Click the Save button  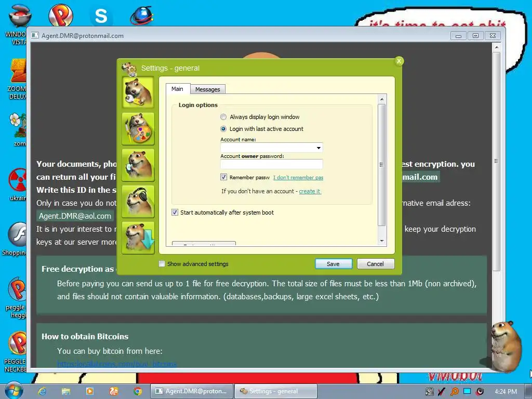[x=334, y=263]
